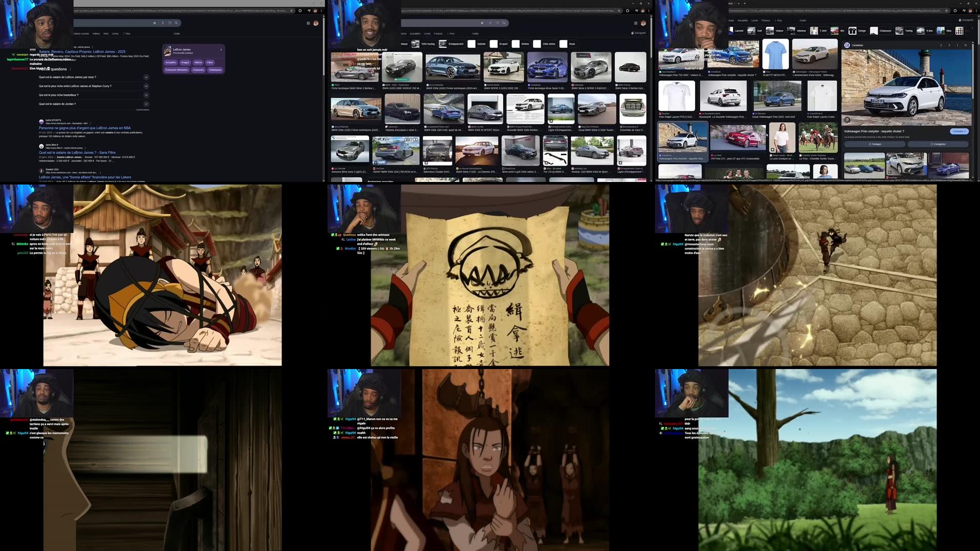Image resolution: width=980 pixels, height=551 pixels.
Task: Show previous image in Polo preview panel
Action: [x=941, y=45]
